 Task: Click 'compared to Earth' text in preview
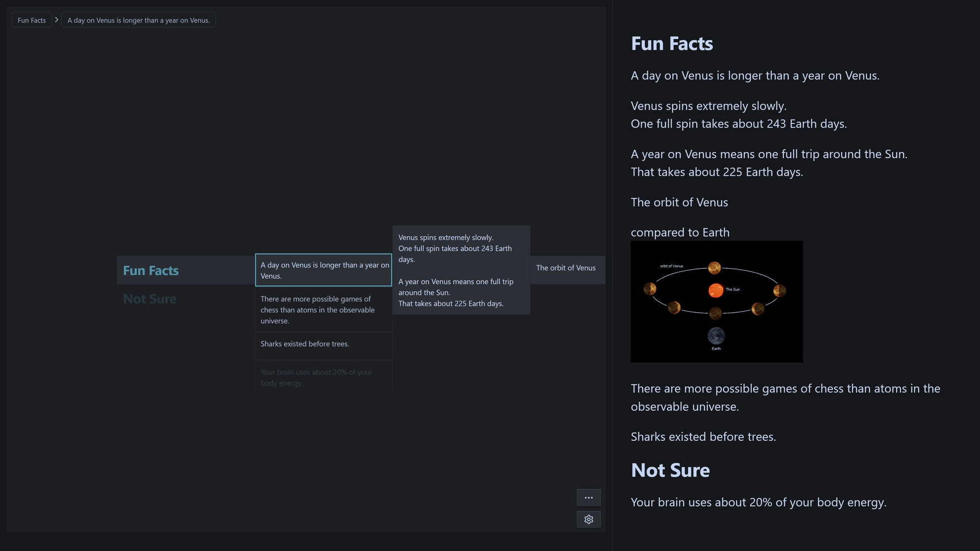point(680,233)
